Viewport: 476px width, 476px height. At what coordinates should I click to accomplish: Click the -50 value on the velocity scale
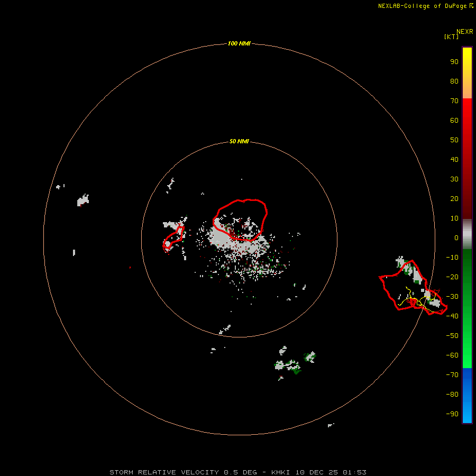point(452,336)
